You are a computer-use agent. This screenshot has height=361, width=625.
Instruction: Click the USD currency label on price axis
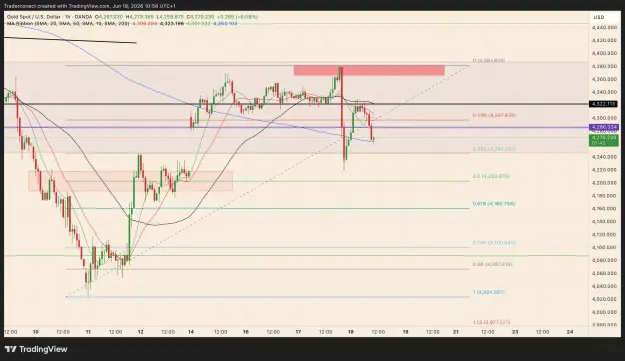599,17
